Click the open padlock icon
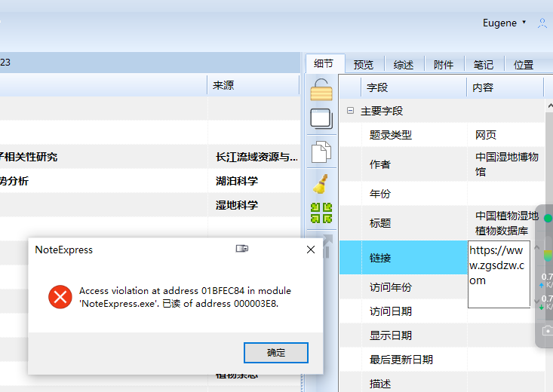Image resolution: width=553 pixels, height=392 pixels. [x=321, y=90]
